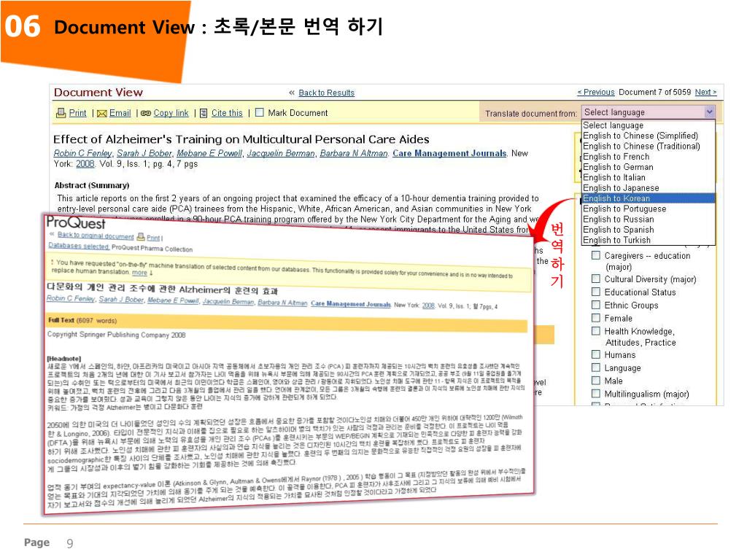Check the Humans checkbox

pyautogui.click(x=595, y=354)
